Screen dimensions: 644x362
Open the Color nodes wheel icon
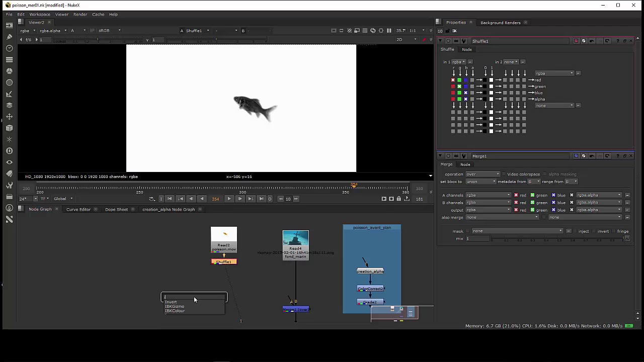click(9, 71)
